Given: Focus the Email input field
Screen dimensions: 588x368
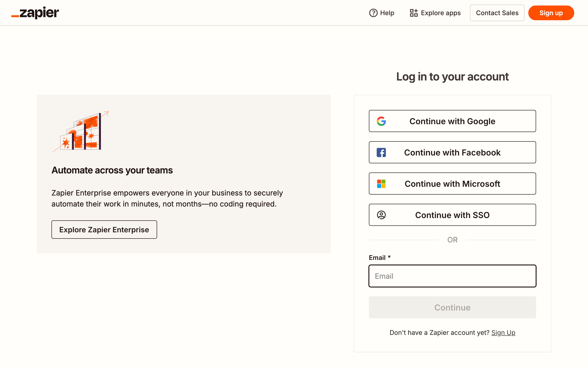Looking at the screenshot, I should pos(452,276).
